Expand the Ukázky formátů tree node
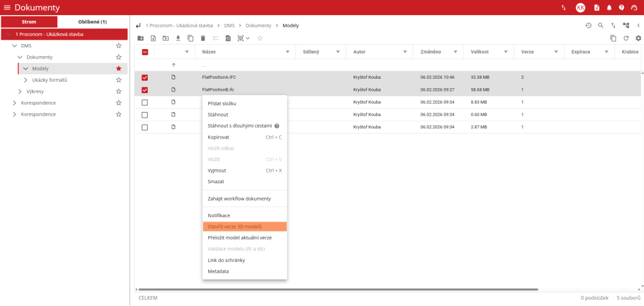This screenshot has width=644, height=306. click(26, 80)
